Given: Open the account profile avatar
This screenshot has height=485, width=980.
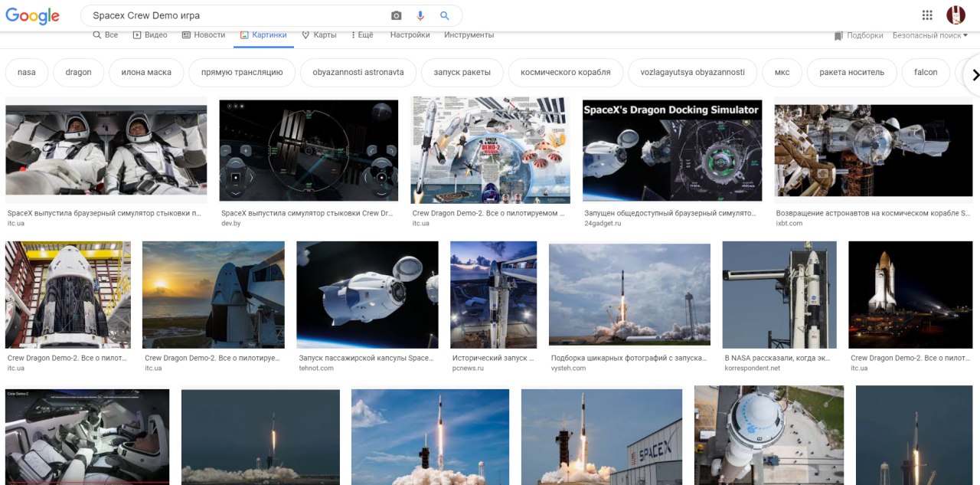Looking at the screenshot, I should tap(955, 15).
